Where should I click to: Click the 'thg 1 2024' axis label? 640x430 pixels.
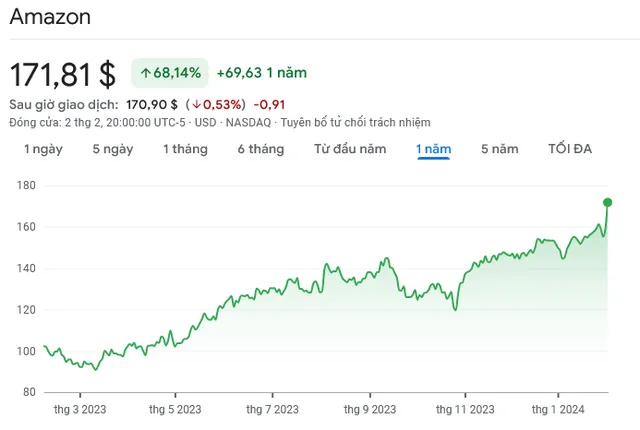coord(558,409)
